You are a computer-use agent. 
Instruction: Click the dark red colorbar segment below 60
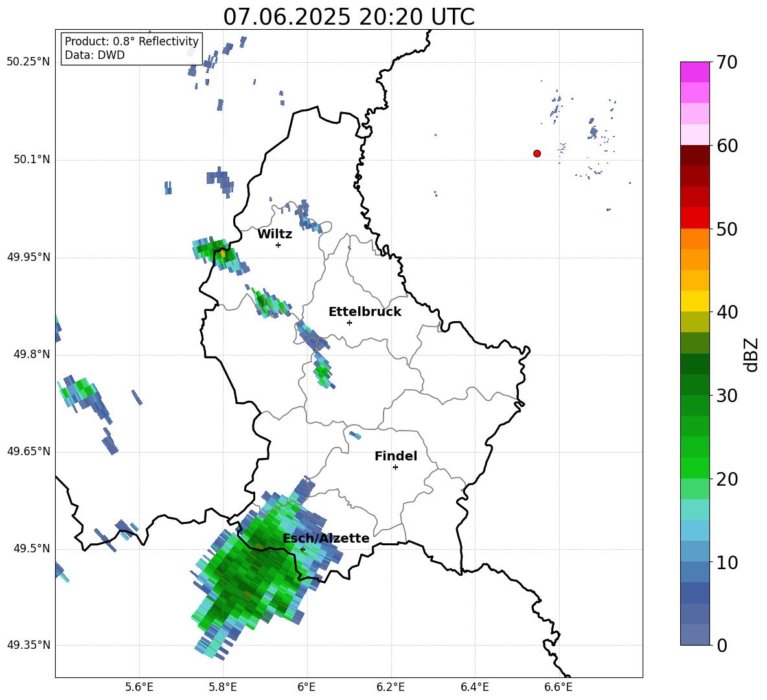[695, 155]
